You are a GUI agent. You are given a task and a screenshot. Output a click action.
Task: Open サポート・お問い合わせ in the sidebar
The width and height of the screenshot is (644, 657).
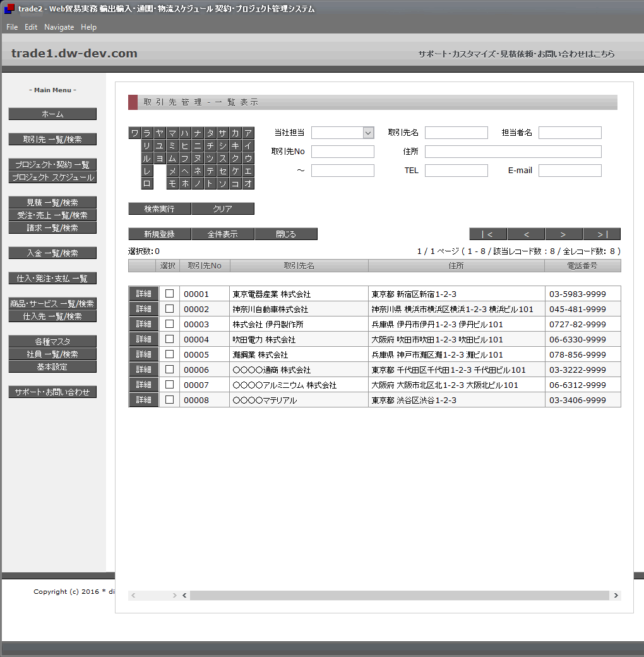52,392
